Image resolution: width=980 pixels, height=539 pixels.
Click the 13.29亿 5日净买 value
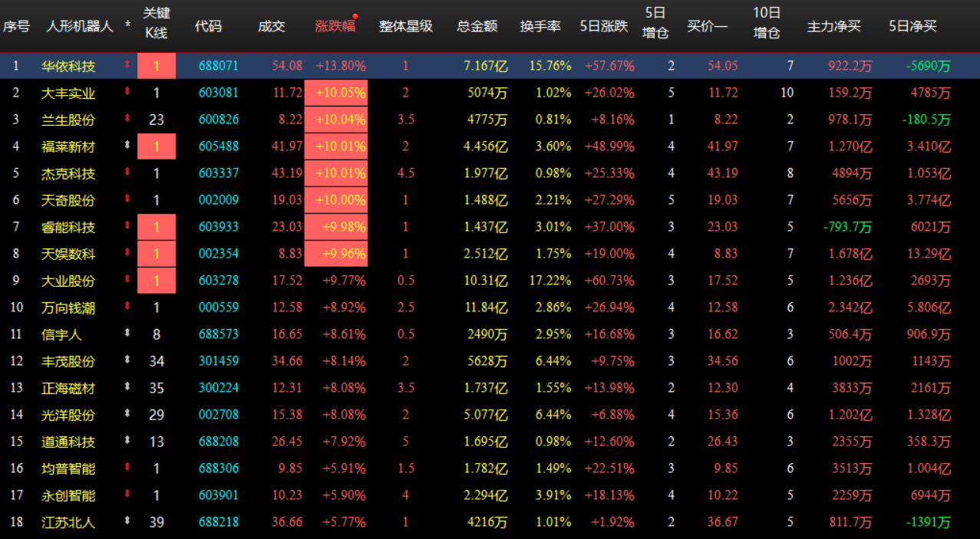tap(928, 254)
